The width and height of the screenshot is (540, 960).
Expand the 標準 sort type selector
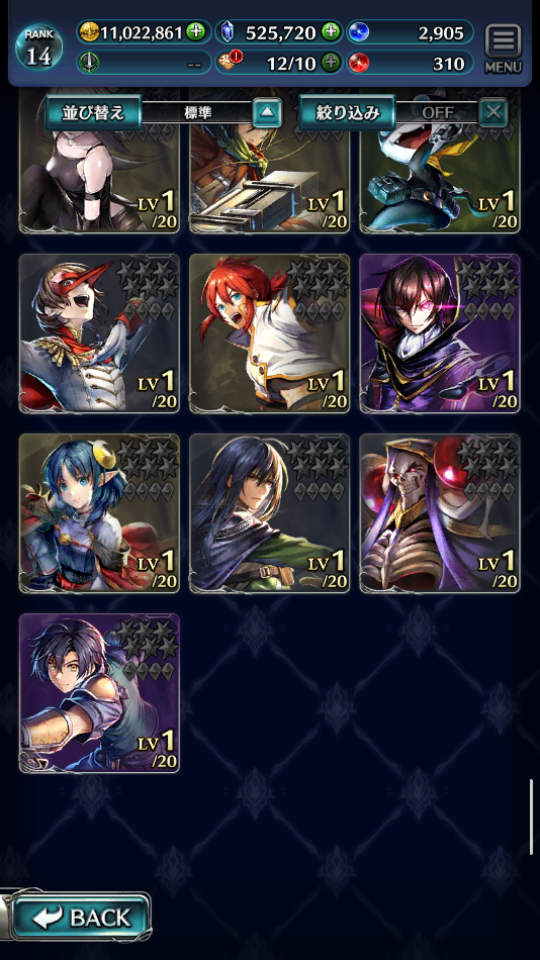(x=197, y=113)
